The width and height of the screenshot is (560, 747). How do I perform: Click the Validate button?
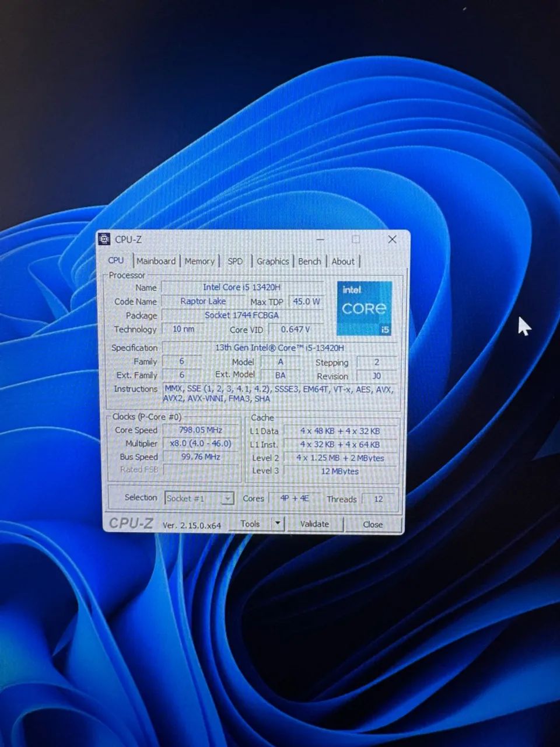pos(314,523)
